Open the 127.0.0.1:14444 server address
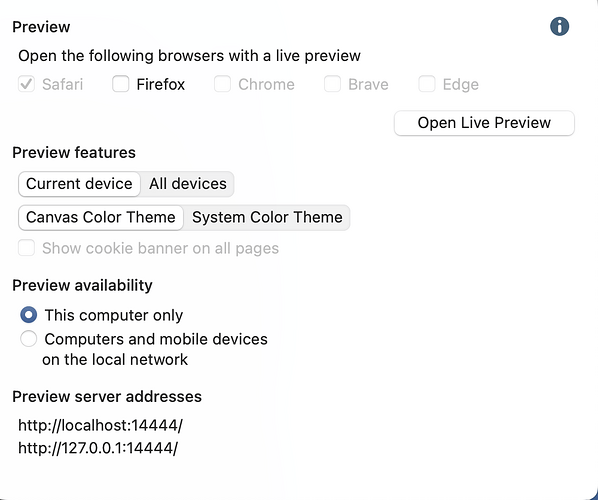Image resolution: width=598 pixels, height=500 pixels. point(98,448)
